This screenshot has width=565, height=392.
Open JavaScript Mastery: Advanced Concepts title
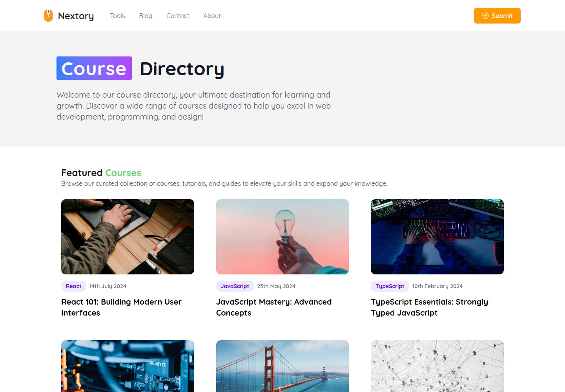(274, 307)
